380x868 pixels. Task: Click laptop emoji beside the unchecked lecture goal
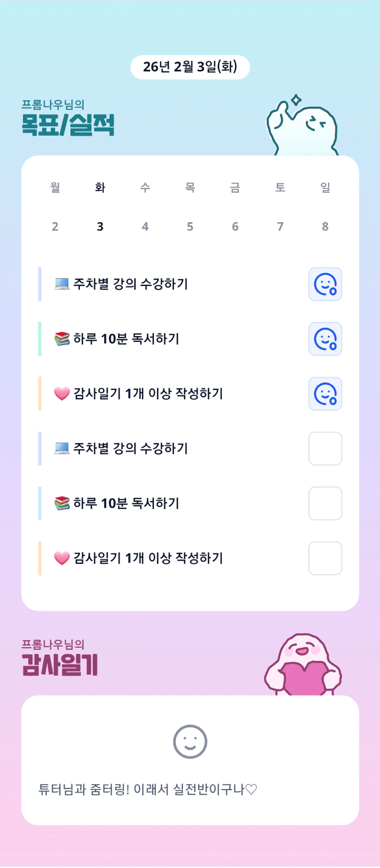[62, 448]
